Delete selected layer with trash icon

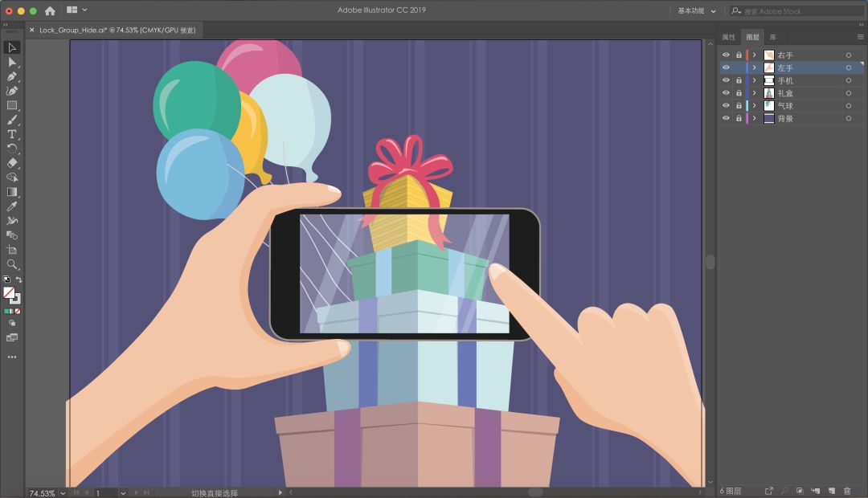847,491
